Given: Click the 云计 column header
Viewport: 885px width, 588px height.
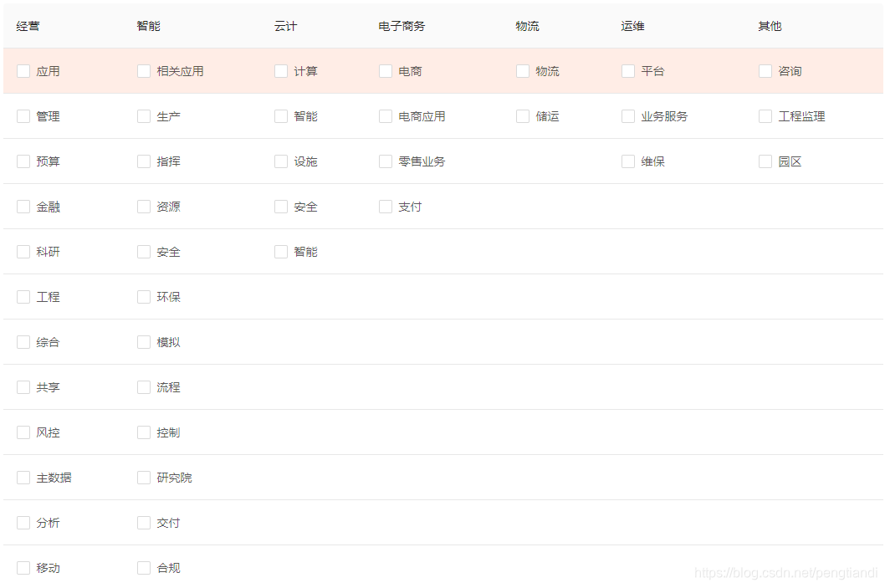Looking at the screenshot, I should 285,26.
